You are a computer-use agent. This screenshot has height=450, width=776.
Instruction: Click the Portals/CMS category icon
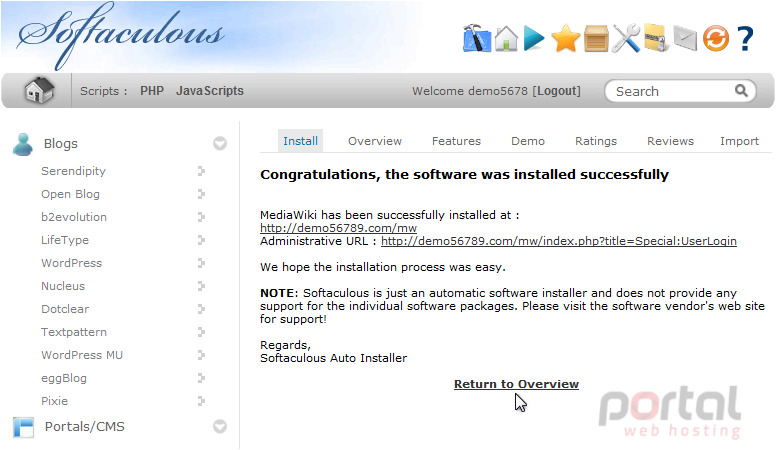[x=23, y=427]
